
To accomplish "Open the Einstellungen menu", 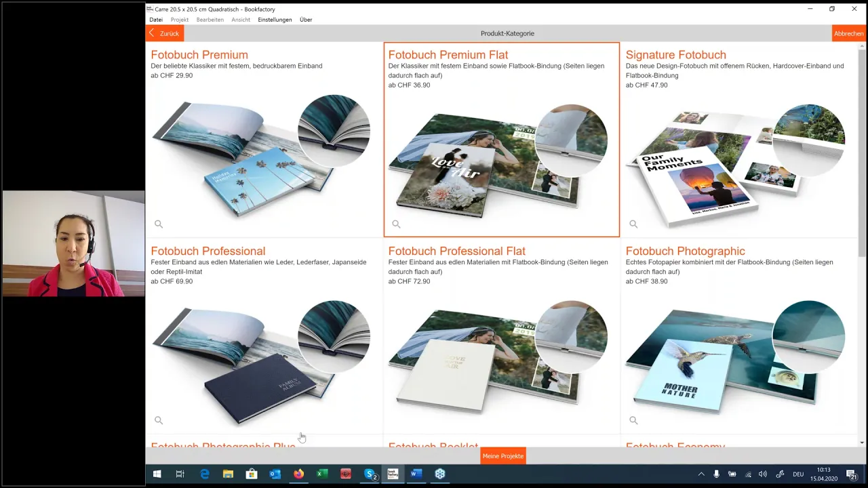I will [275, 20].
